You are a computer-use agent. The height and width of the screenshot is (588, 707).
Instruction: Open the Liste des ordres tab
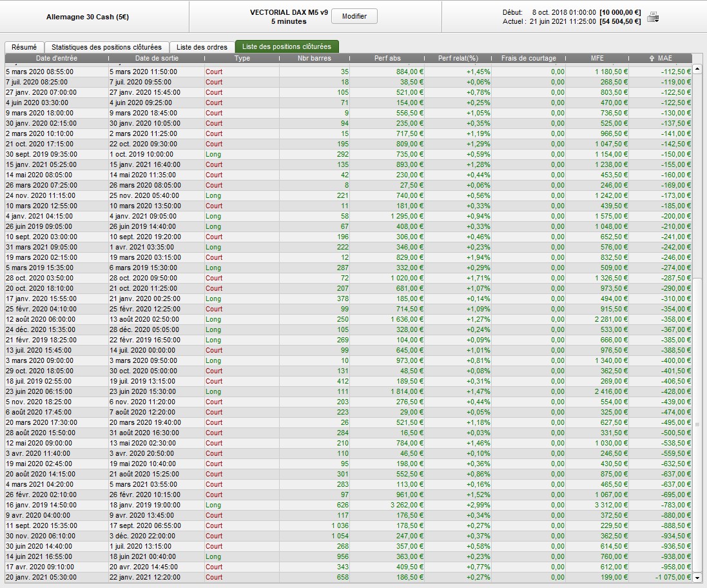(x=202, y=47)
